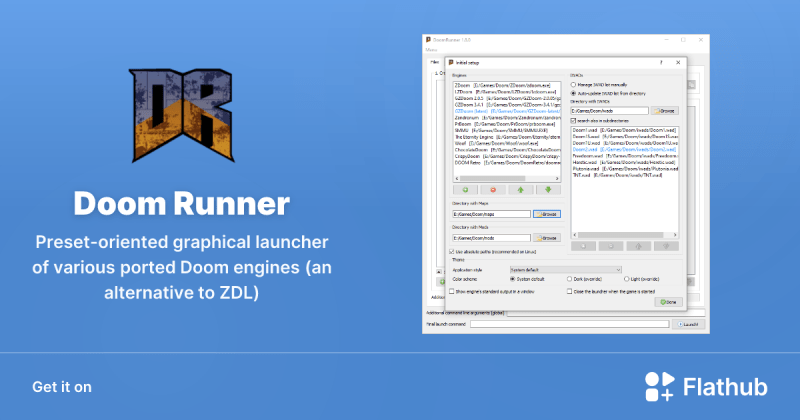
Task: Select Plutonia.wad in the IWAD list
Action: click(x=625, y=168)
